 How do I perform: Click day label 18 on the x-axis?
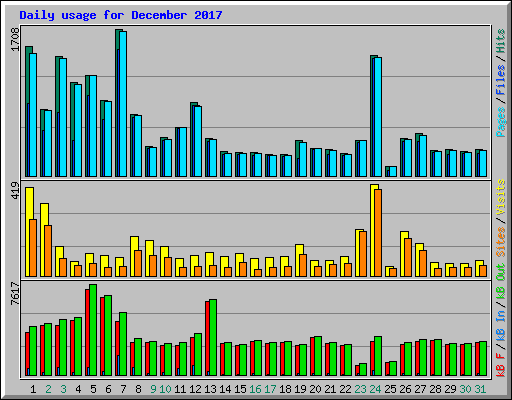click(285, 389)
